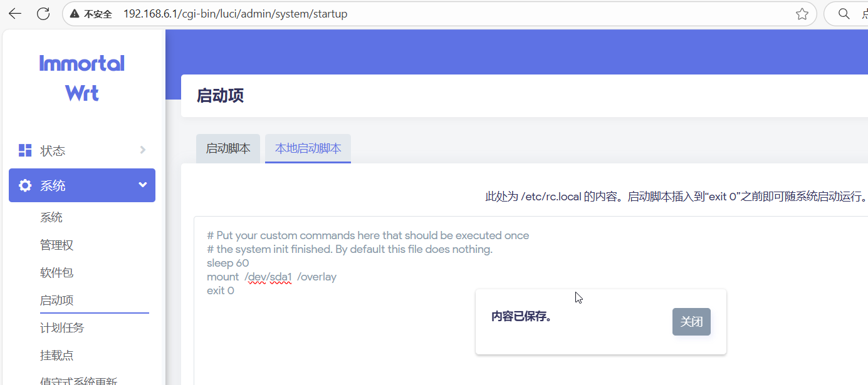Reload the page with refresh icon
Screen dimensions: 868x385
43,14
